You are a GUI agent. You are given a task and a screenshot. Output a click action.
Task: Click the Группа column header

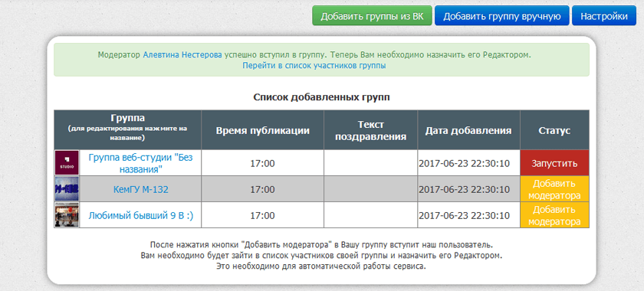coord(127,129)
